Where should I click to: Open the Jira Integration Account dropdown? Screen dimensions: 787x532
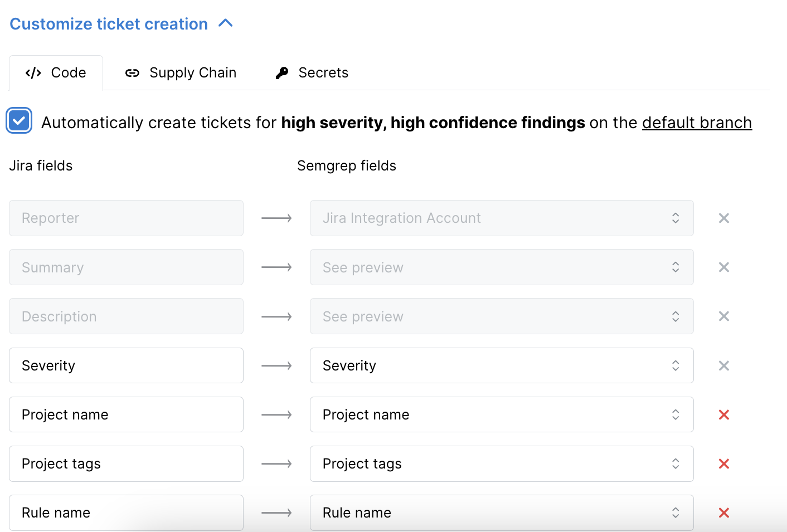(675, 218)
